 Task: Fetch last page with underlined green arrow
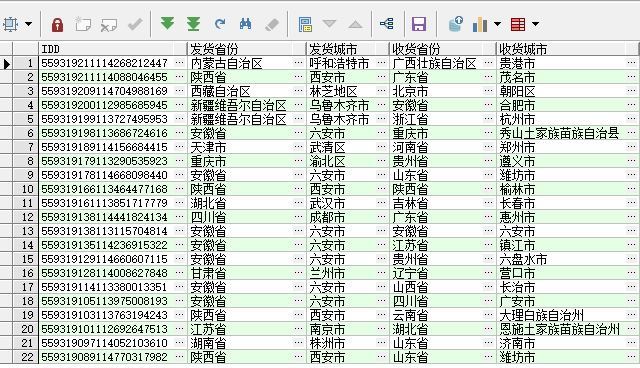[x=193, y=24]
